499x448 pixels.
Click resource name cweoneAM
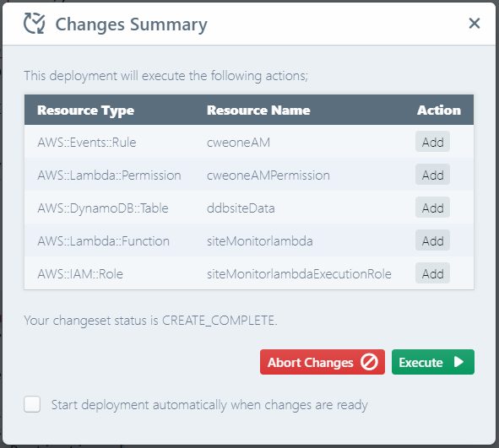click(238, 142)
